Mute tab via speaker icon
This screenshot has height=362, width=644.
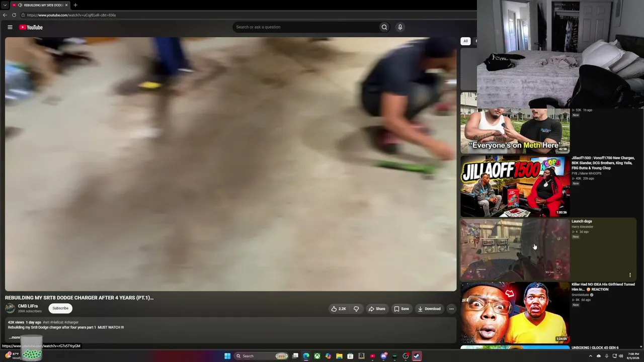20,5
